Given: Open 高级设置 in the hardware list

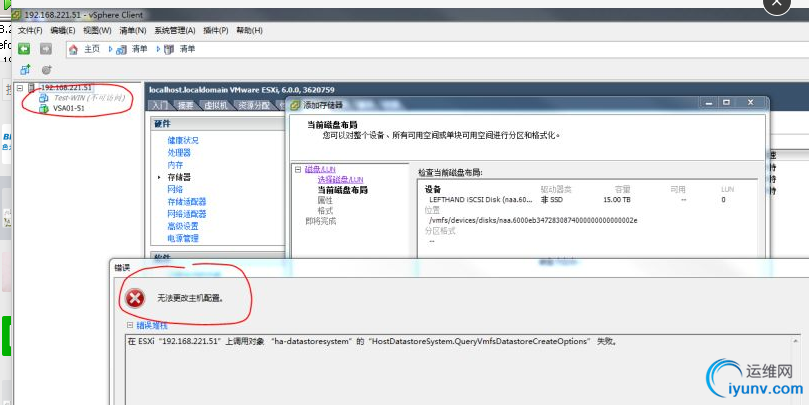Looking at the screenshot, I should click(x=183, y=226).
